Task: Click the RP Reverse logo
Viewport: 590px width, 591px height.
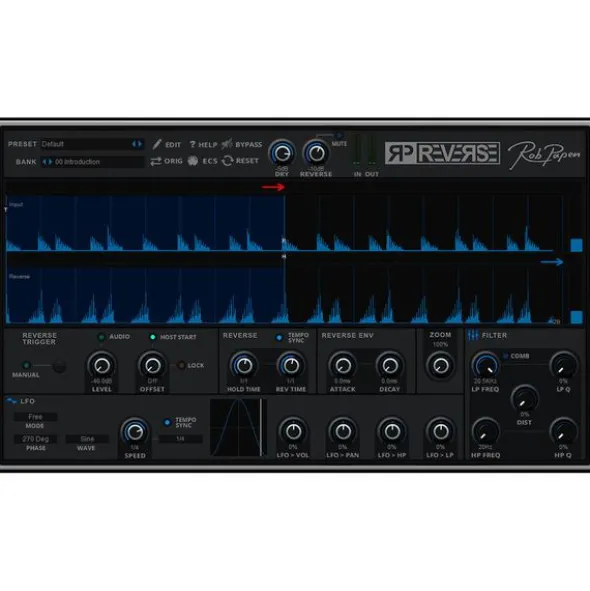Action: pos(442,153)
